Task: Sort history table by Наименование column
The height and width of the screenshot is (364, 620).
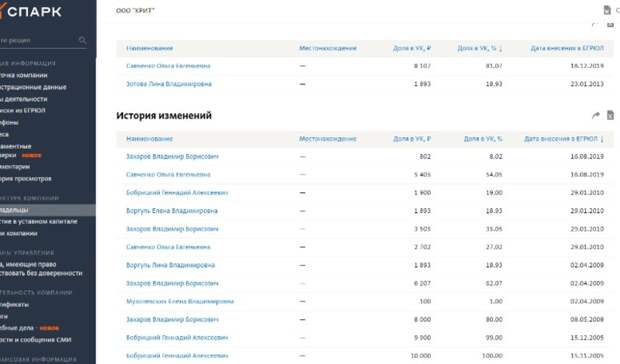Action: (x=149, y=139)
